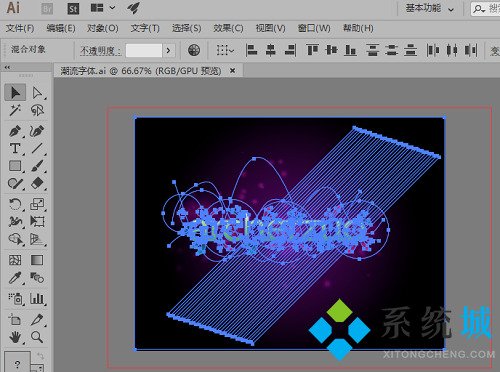Open the 文字(T) menu

pos(145,28)
